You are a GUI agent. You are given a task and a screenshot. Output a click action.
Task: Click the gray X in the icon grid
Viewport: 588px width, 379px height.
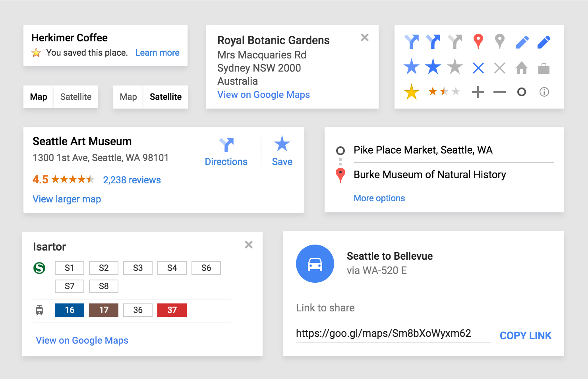[500, 68]
